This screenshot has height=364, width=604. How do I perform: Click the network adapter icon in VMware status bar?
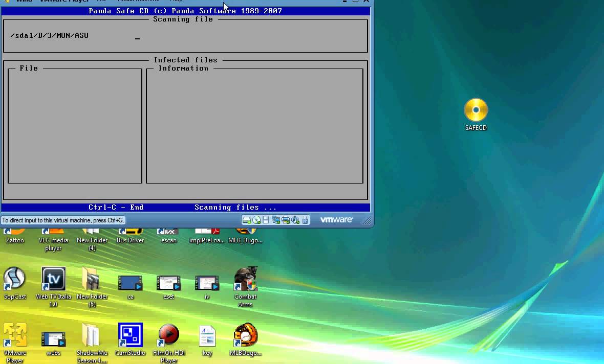point(276,220)
